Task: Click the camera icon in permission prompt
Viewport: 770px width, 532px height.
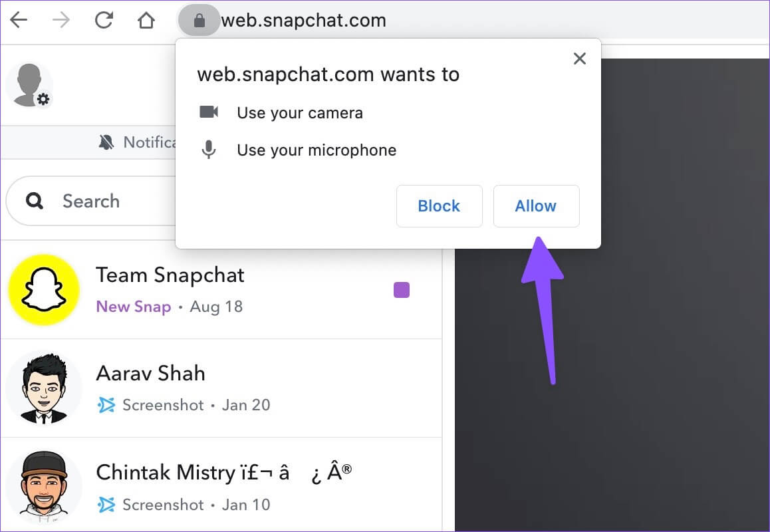Action: click(209, 112)
